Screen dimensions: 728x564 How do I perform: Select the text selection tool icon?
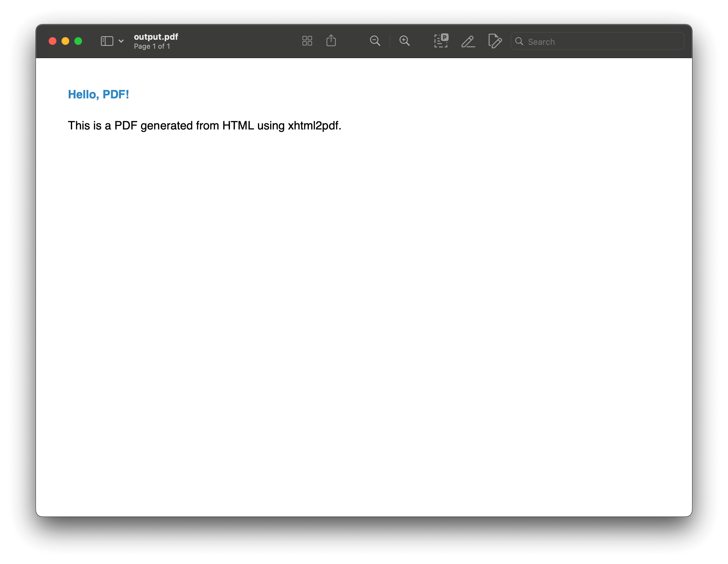click(441, 41)
